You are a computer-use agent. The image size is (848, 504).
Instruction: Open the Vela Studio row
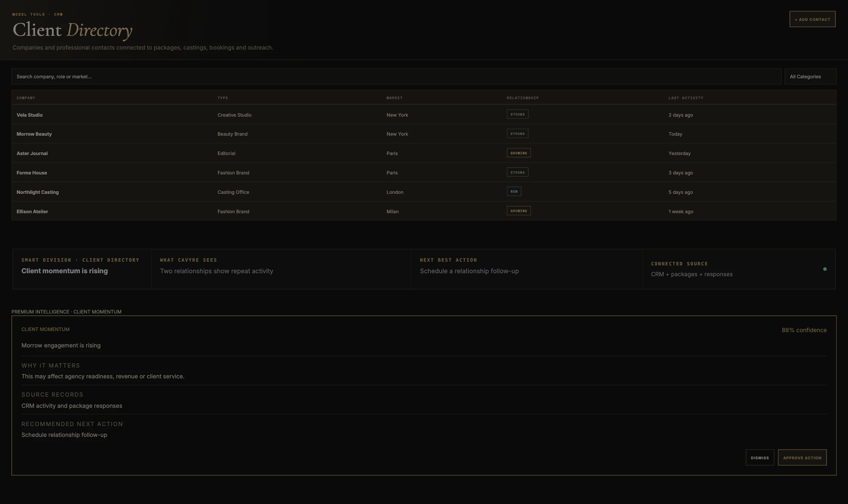(x=424, y=114)
